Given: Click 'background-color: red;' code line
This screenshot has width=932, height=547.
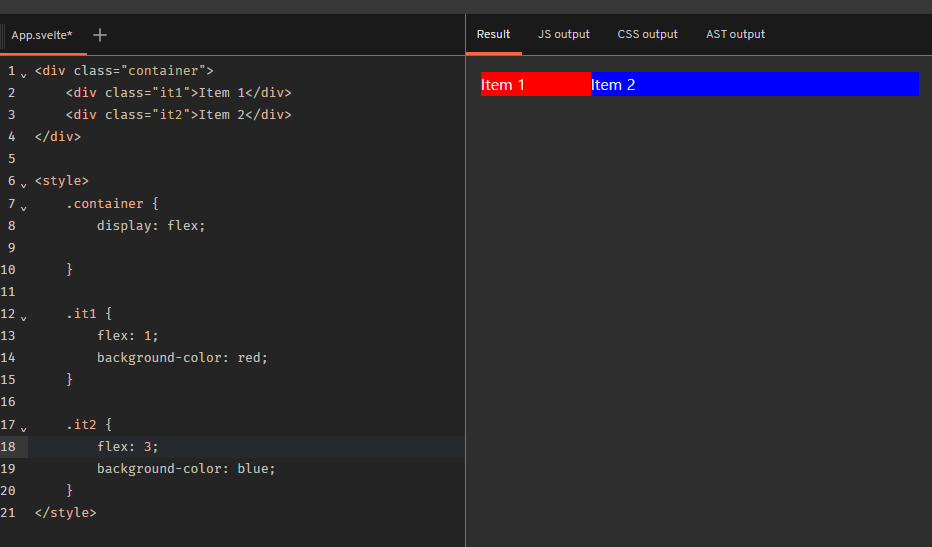Looking at the screenshot, I should [x=182, y=357].
